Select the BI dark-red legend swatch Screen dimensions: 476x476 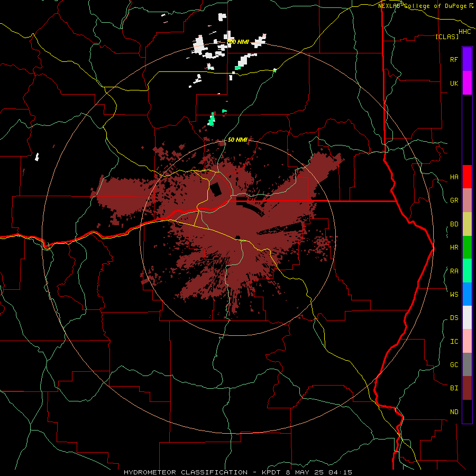[x=467, y=388]
